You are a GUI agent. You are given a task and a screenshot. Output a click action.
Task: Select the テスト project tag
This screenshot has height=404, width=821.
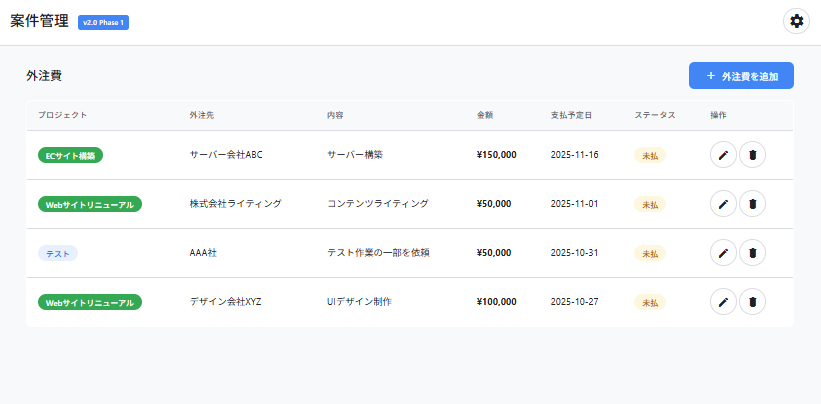pos(58,253)
